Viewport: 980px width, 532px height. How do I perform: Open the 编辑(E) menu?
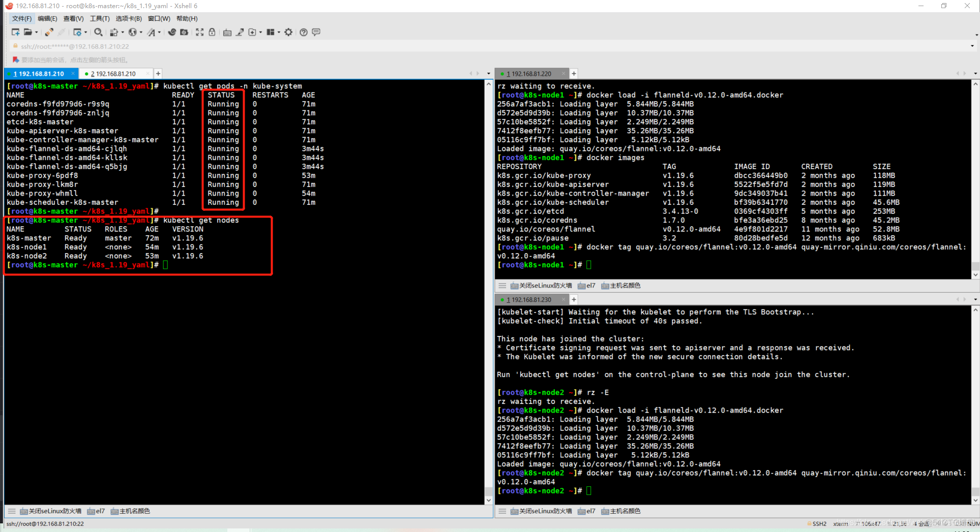pos(47,19)
